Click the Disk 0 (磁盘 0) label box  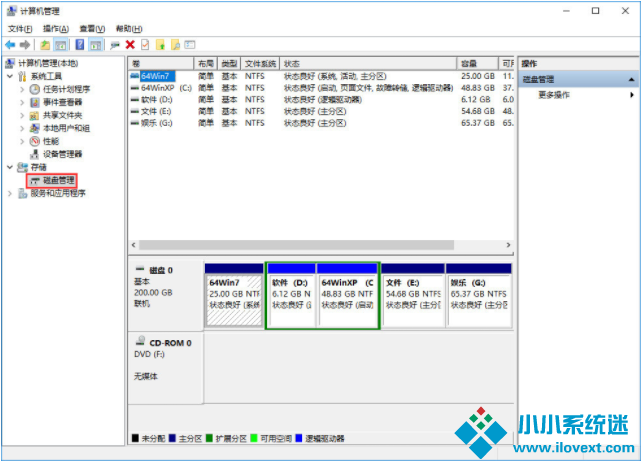[166, 295]
